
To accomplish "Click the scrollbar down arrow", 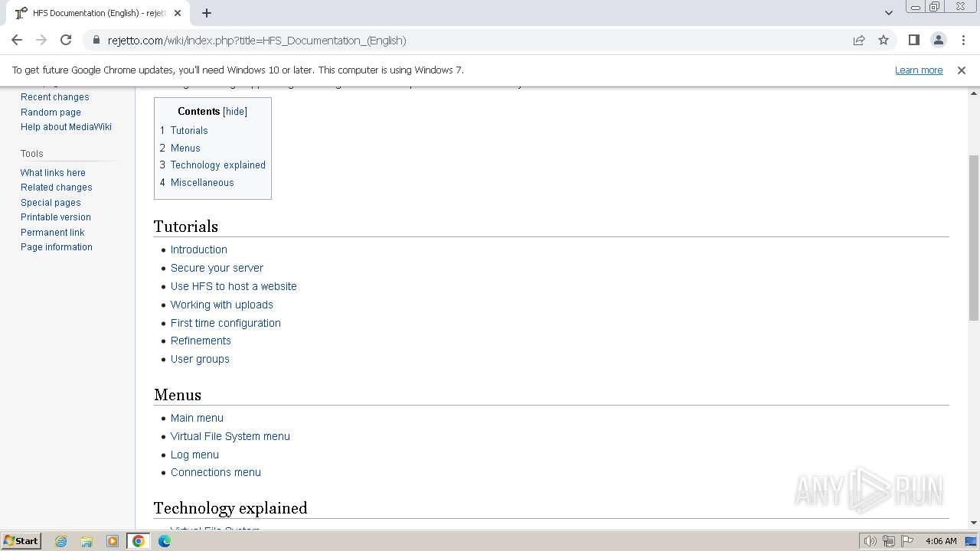I will pyautogui.click(x=973, y=523).
